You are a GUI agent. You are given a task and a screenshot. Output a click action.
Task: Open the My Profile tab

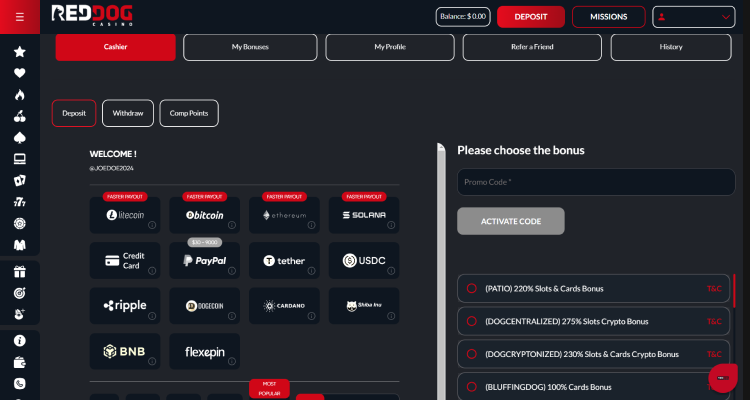point(390,47)
